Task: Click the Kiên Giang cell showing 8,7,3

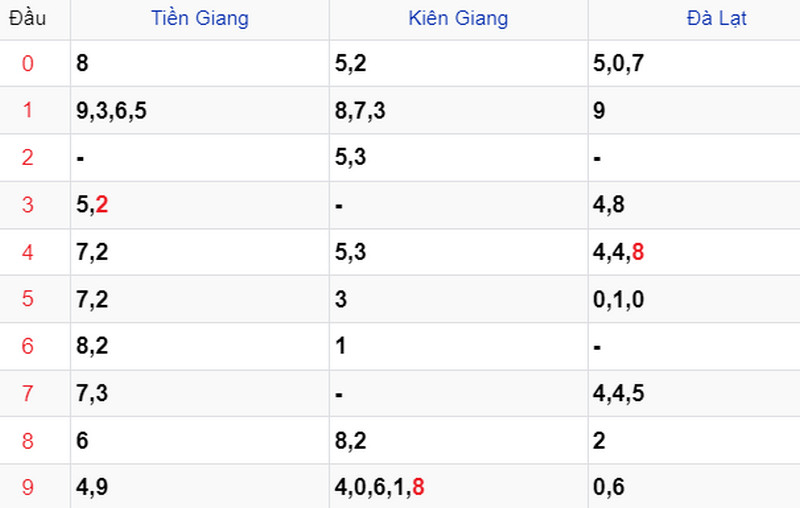Action: (x=458, y=111)
